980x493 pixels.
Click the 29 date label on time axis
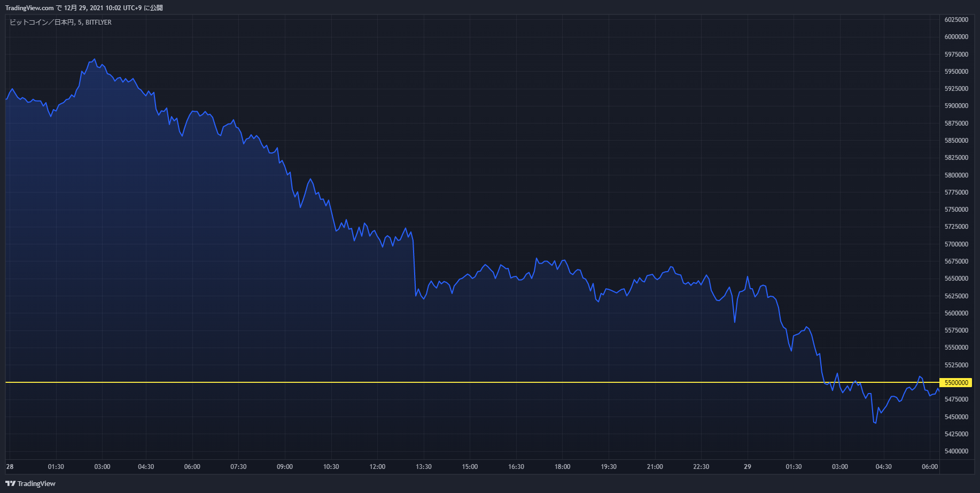click(747, 467)
